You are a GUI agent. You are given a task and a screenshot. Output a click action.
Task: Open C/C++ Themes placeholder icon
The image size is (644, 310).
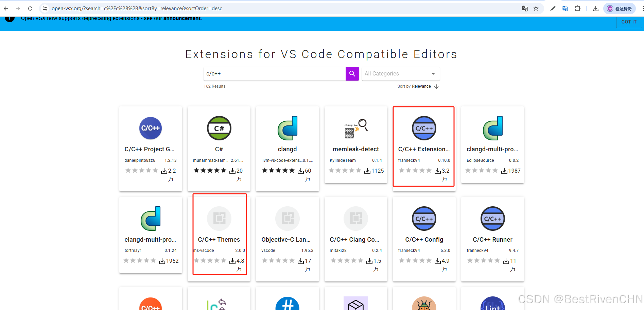(x=219, y=219)
